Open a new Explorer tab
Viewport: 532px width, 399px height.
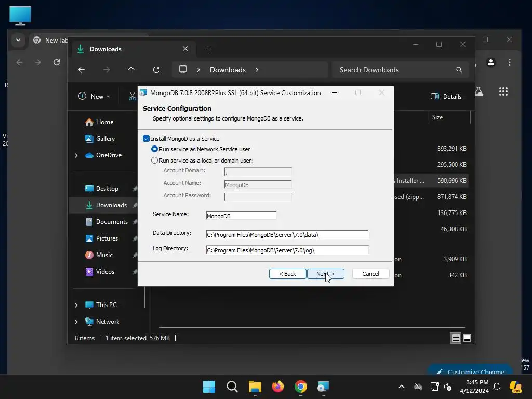[x=208, y=49]
